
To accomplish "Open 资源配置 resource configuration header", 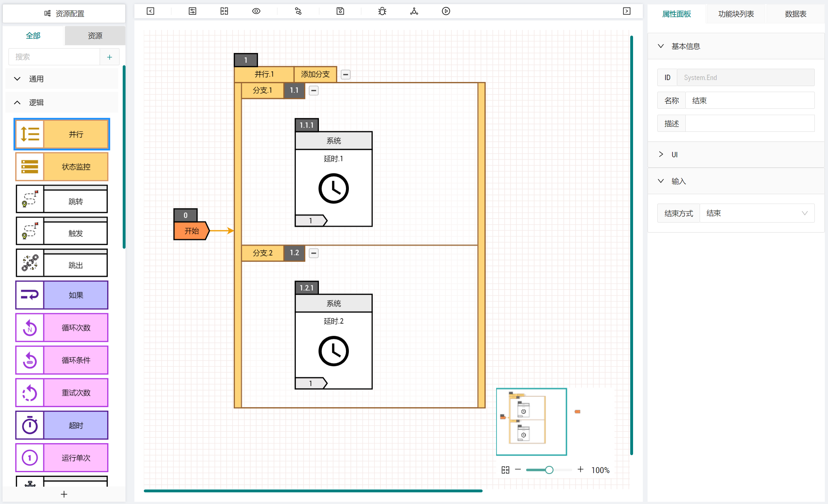I will (x=64, y=14).
